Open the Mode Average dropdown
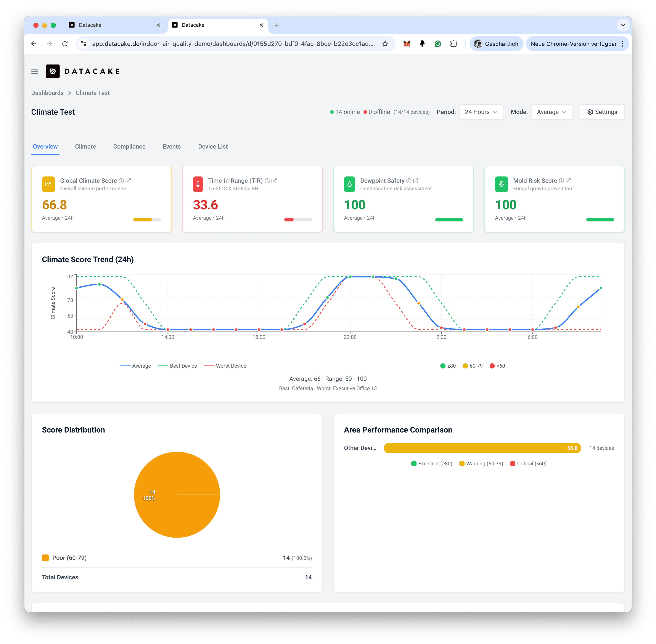 pos(552,112)
